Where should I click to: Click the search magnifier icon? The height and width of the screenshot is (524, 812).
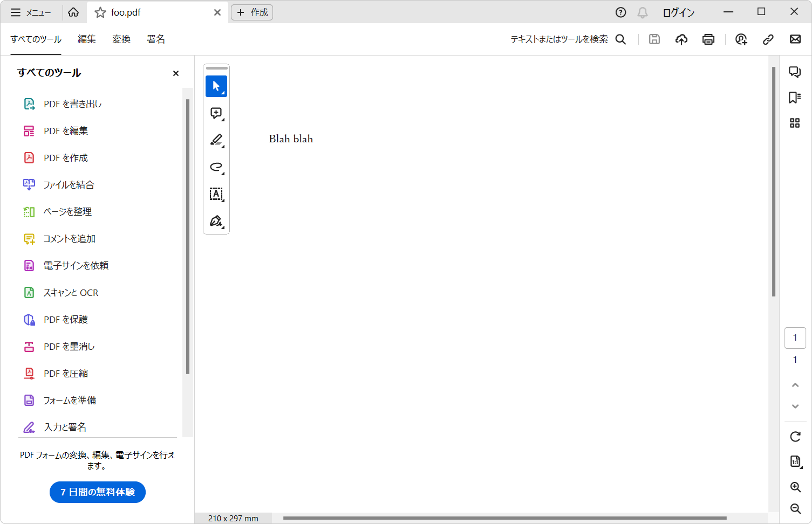(621, 39)
